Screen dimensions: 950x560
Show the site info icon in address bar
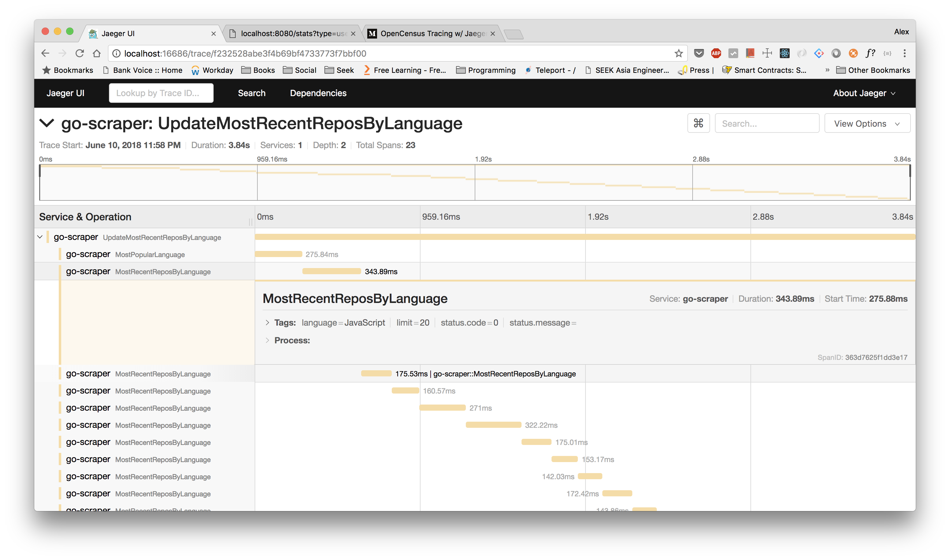pyautogui.click(x=117, y=54)
